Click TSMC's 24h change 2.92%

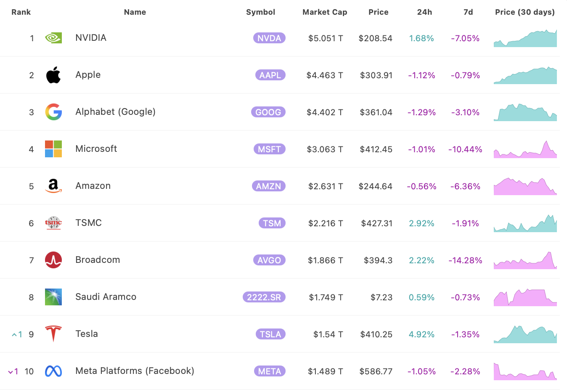(421, 223)
